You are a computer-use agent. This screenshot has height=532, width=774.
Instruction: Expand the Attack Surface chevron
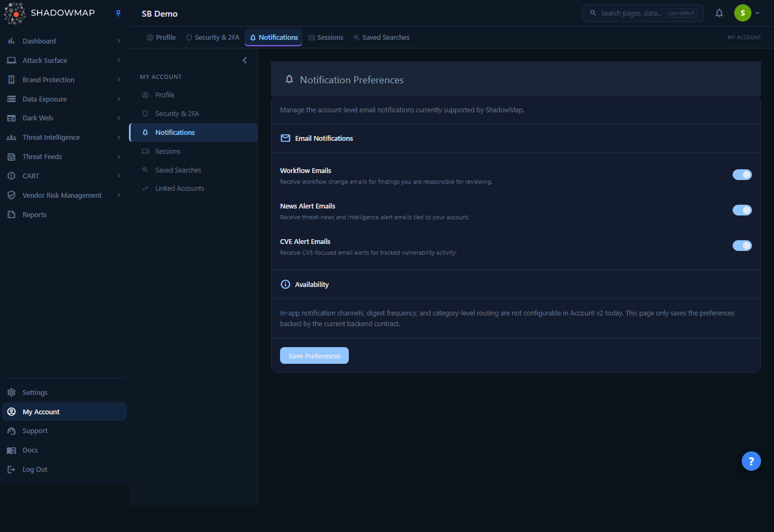point(119,60)
